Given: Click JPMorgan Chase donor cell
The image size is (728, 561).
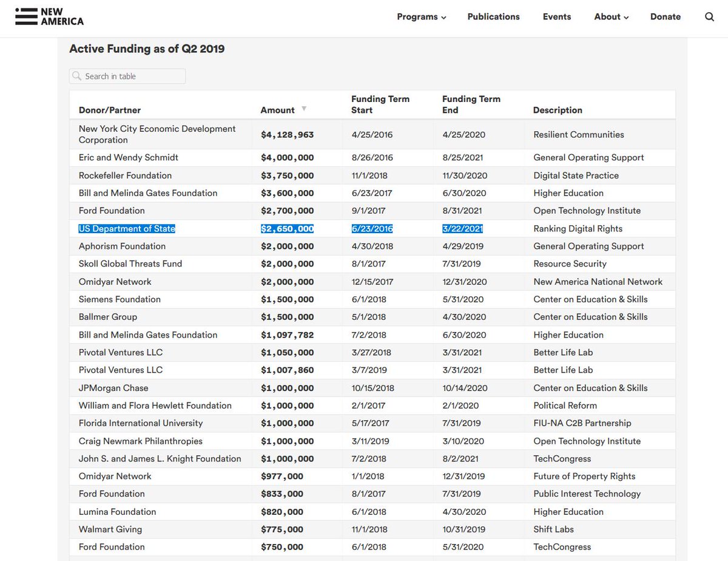Looking at the screenshot, I should 113,388.
